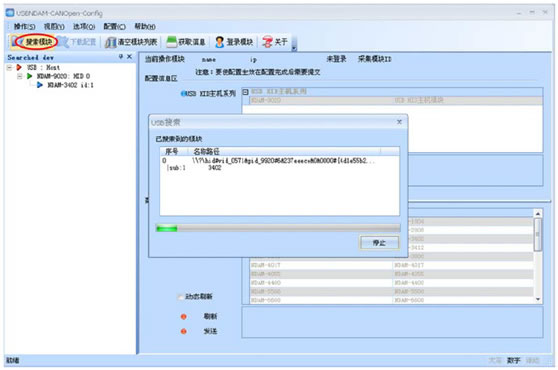The height and width of the screenshot is (370, 558).
Task: Pin the Searched dev panel
Action: [x=121, y=57]
